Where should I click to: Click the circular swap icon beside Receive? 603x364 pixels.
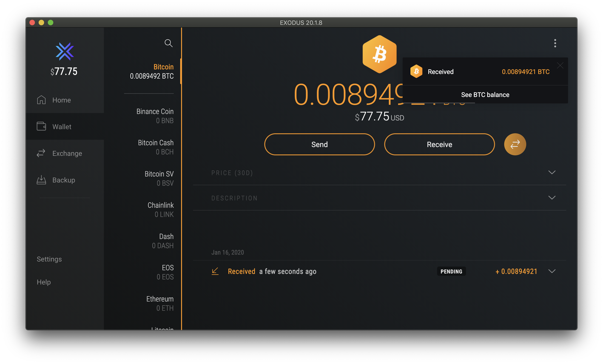pyautogui.click(x=515, y=144)
